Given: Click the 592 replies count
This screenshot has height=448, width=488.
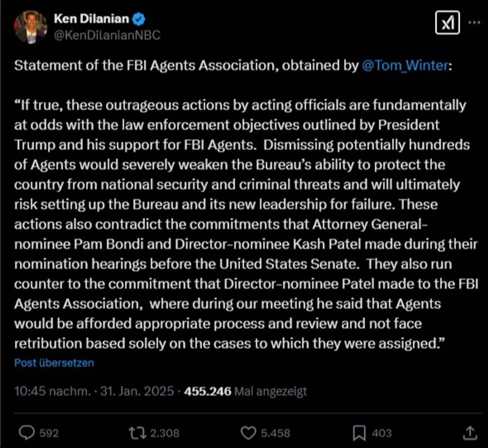Looking at the screenshot, I should click(49, 433).
